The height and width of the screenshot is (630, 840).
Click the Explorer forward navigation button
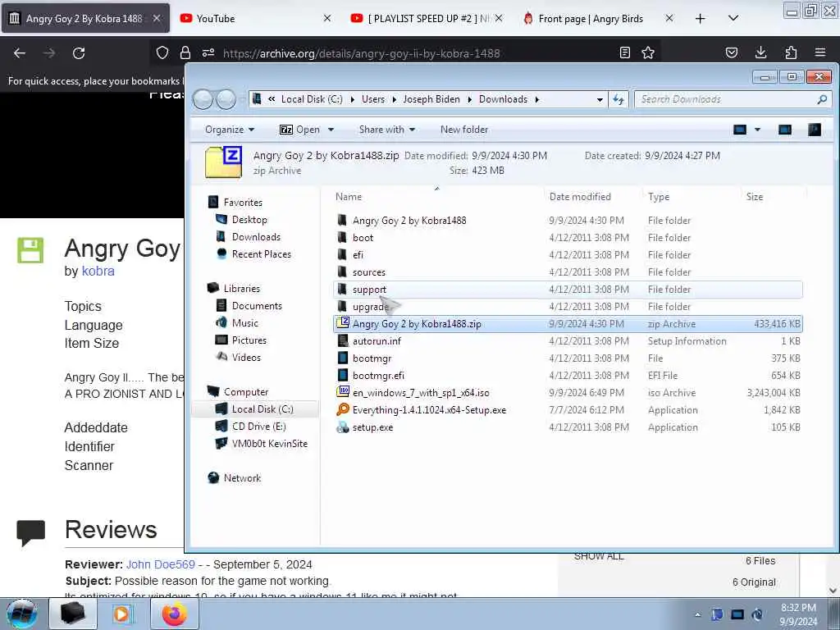click(226, 99)
